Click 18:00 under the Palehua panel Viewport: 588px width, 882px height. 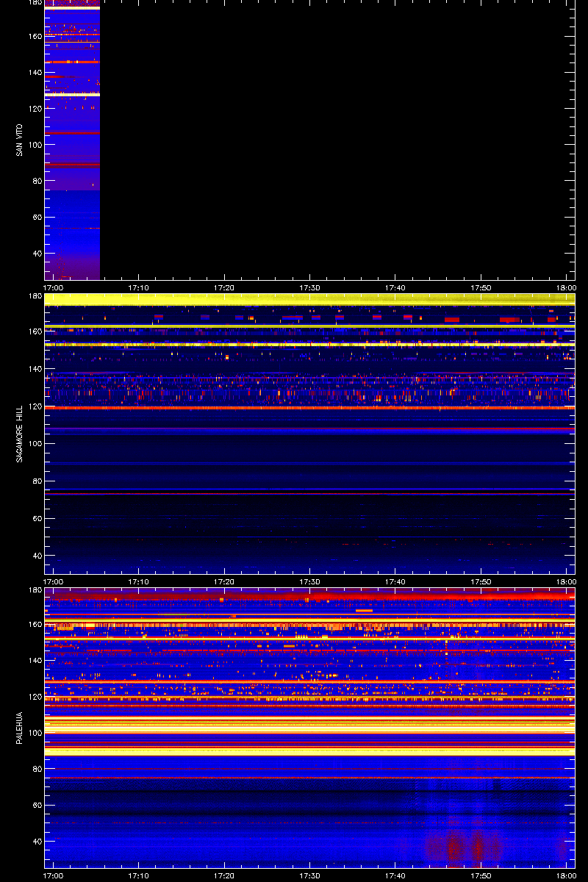pos(567,876)
